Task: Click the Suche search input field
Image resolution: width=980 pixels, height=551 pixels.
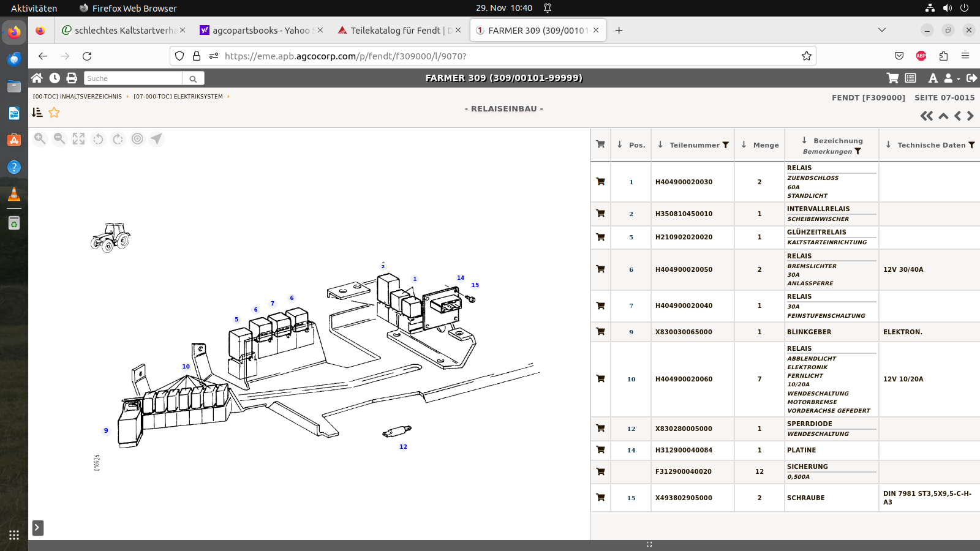Action: (133, 78)
